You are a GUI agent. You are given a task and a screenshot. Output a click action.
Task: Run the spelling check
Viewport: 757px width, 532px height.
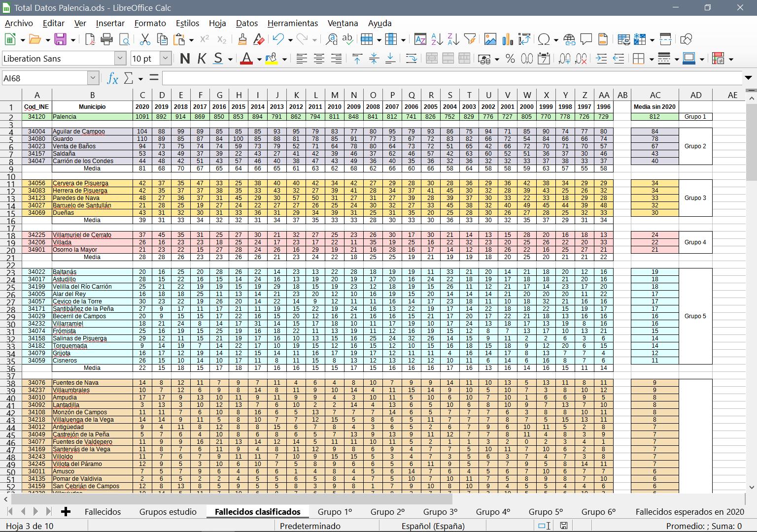click(348, 39)
